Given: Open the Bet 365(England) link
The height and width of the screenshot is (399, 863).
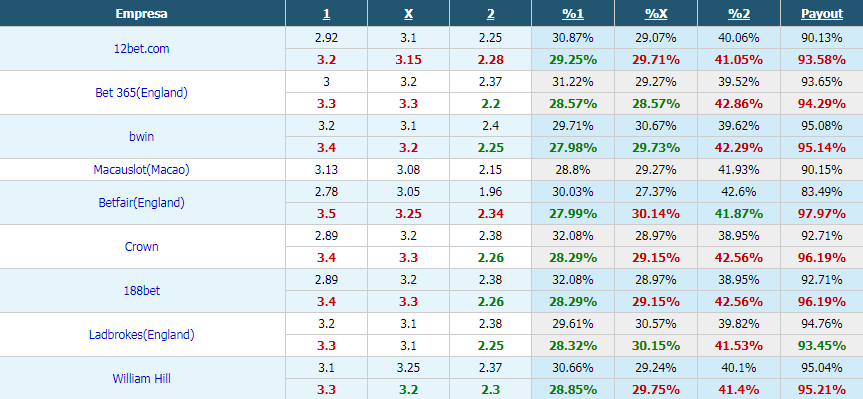Looking at the screenshot, I should (142, 92).
